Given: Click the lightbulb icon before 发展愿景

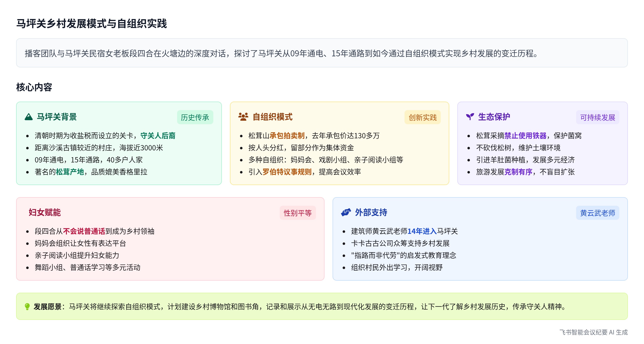Looking at the screenshot, I should (x=27, y=307).
